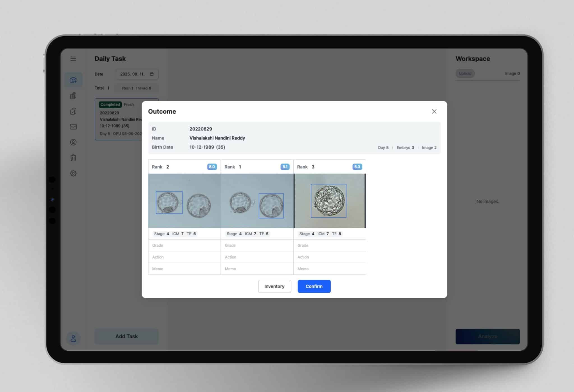
Task: Click the user avatar icon at bottom left
Action: pyautogui.click(x=73, y=339)
